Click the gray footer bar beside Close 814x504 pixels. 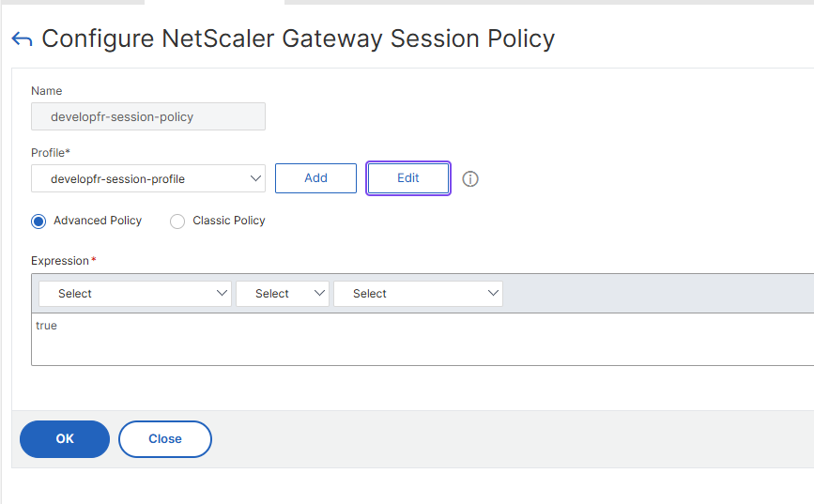coord(507,439)
